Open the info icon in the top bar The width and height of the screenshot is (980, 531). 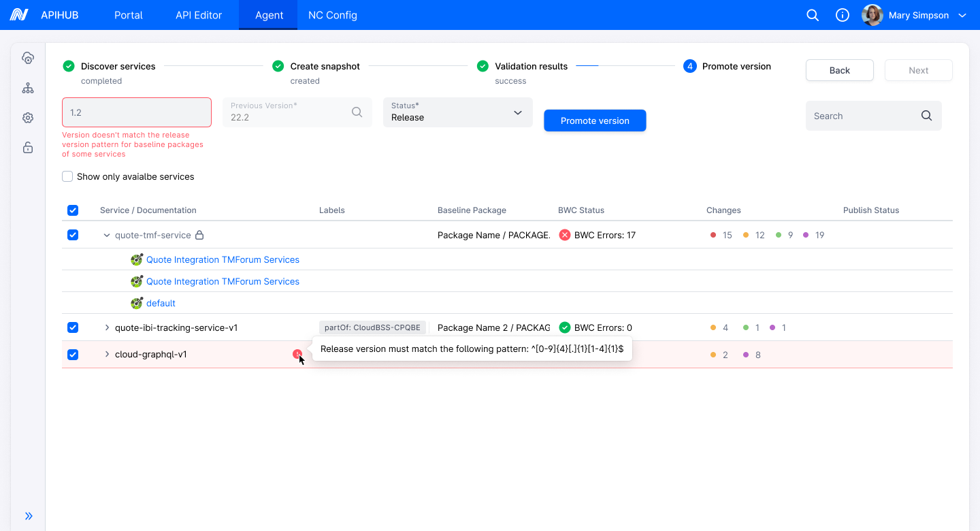coord(843,15)
